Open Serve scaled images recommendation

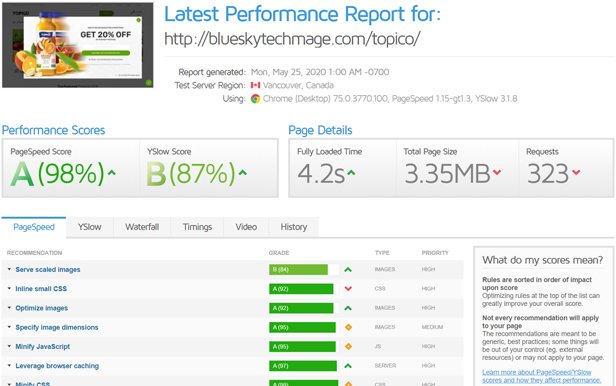point(48,269)
